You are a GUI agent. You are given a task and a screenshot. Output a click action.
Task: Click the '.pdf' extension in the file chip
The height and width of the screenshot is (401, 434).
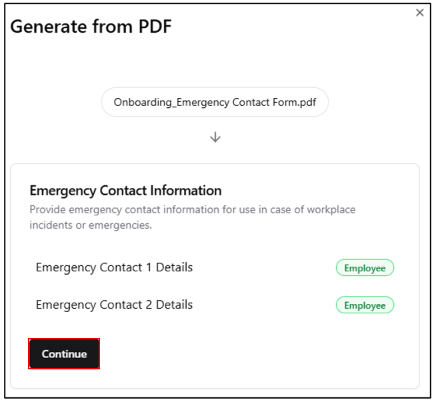pyautogui.click(x=305, y=102)
